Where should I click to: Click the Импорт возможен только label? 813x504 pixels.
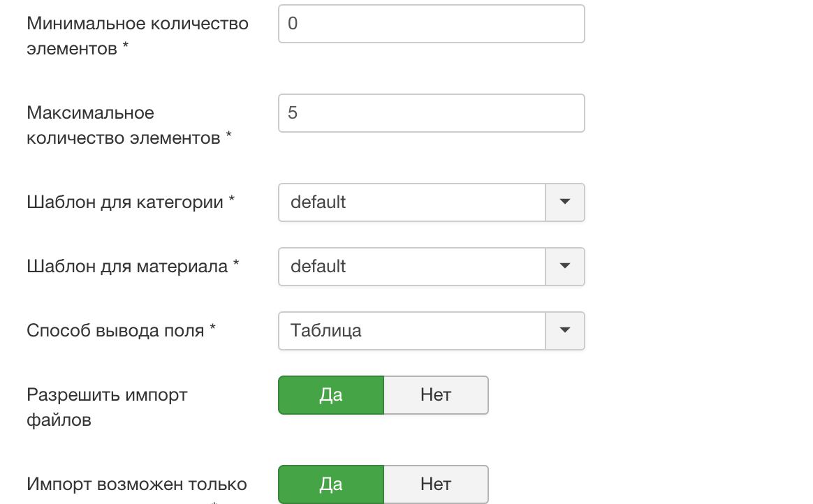pyautogui.click(x=136, y=484)
